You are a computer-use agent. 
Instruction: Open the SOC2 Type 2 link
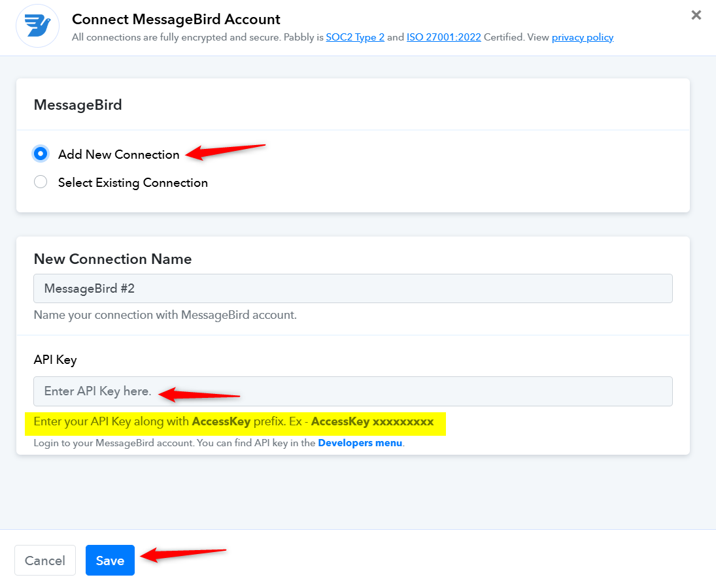tap(355, 37)
